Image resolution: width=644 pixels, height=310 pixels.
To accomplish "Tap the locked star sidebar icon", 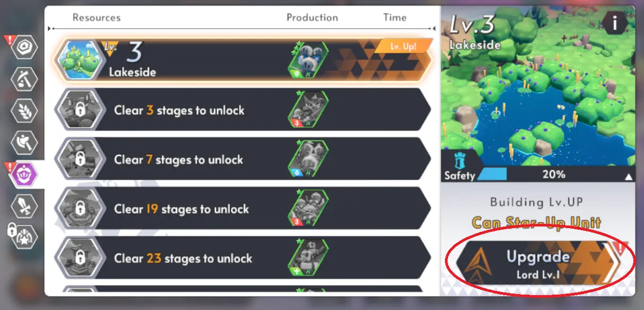I will (x=24, y=237).
